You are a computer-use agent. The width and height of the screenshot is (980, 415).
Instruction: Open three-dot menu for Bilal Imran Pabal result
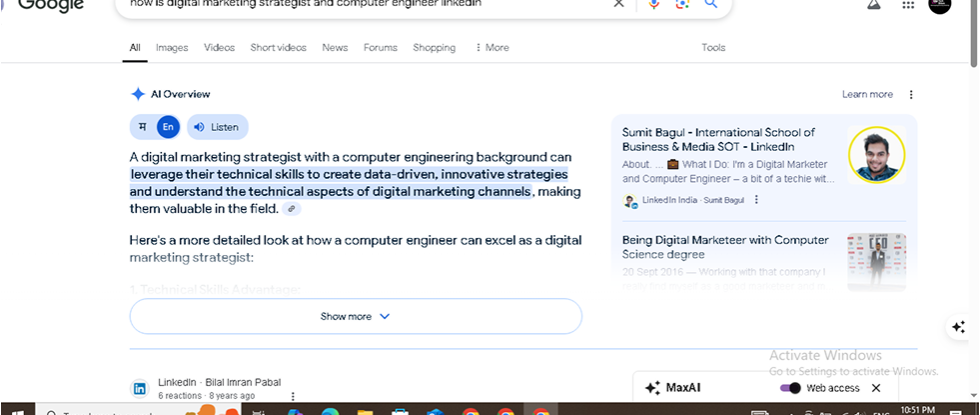point(292,396)
